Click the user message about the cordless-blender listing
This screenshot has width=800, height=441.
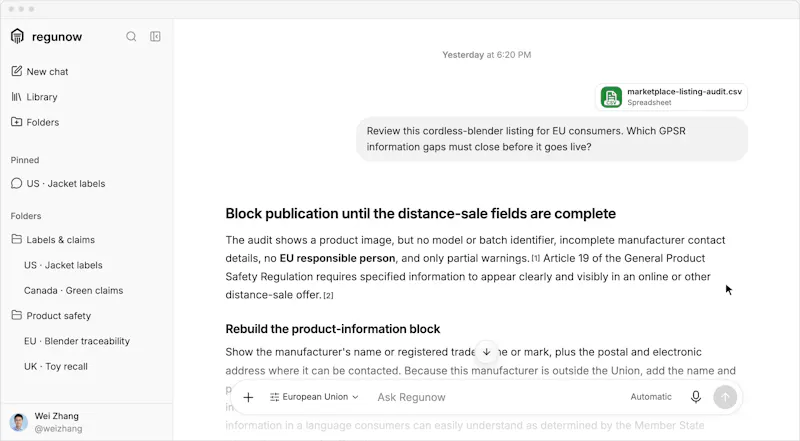552,139
